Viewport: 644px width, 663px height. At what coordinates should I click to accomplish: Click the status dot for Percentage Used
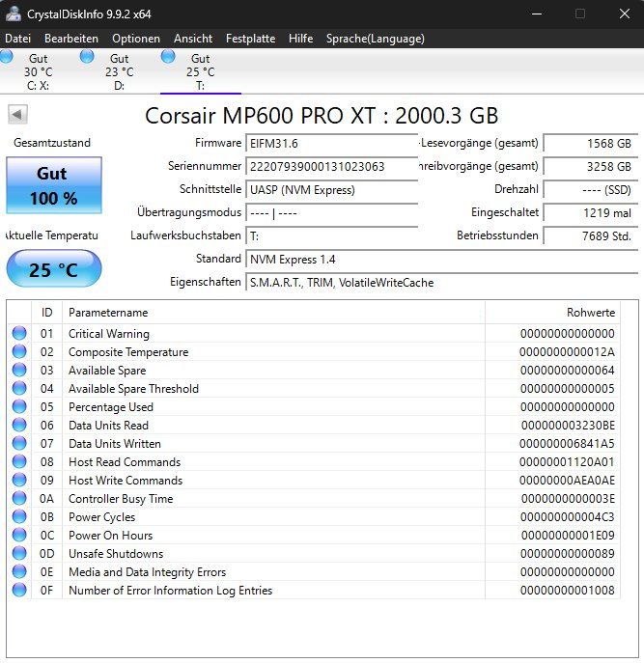tap(19, 406)
